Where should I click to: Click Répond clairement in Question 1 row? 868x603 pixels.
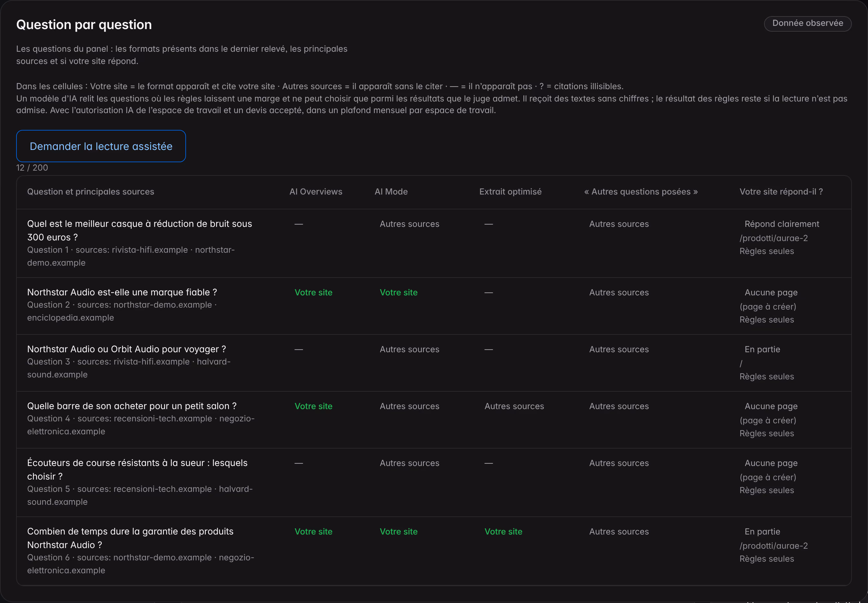click(x=781, y=224)
